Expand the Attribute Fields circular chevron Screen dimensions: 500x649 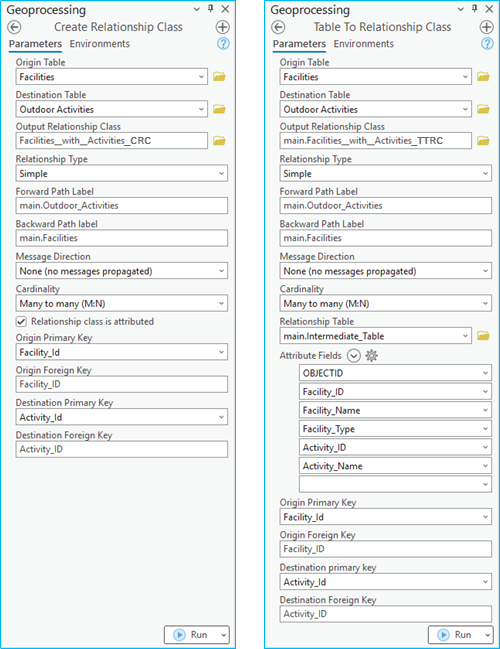click(x=353, y=356)
